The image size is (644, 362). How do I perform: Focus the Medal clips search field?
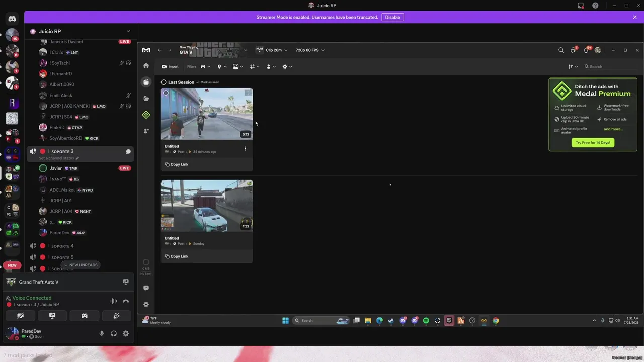coord(611,67)
